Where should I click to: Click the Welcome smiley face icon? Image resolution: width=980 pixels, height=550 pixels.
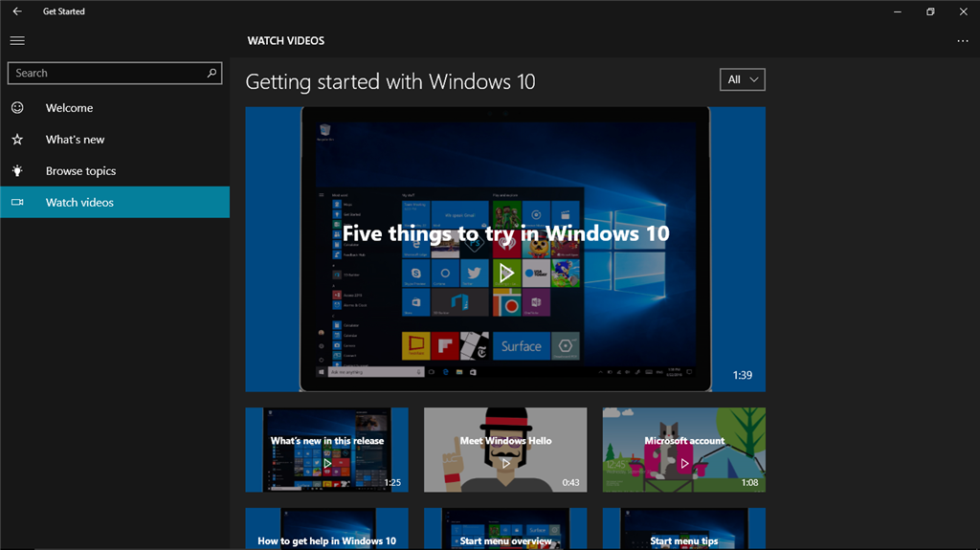tap(17, 107)
